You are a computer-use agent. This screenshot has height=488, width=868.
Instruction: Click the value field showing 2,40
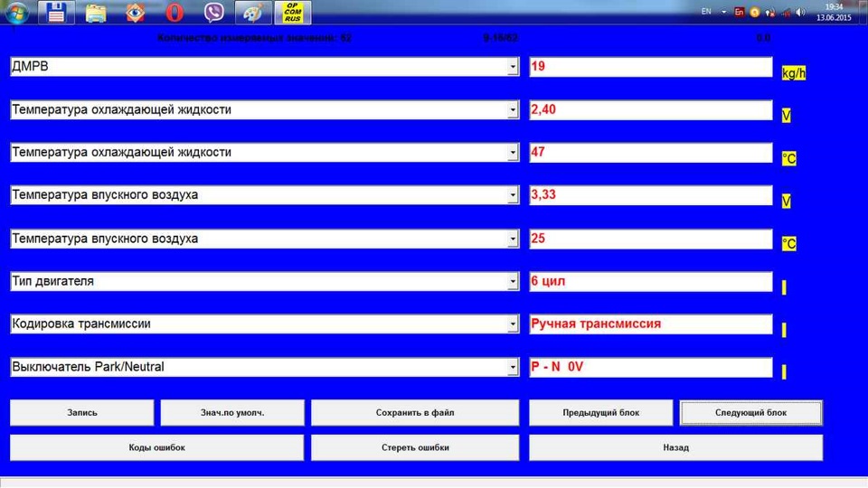(650, 109)
